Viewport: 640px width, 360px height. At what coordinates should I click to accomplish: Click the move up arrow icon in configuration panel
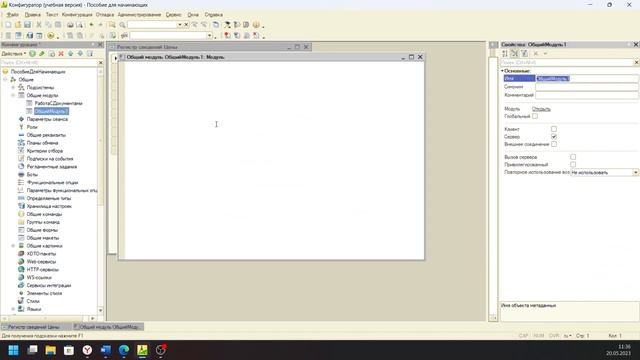click(x=71, y=53)
